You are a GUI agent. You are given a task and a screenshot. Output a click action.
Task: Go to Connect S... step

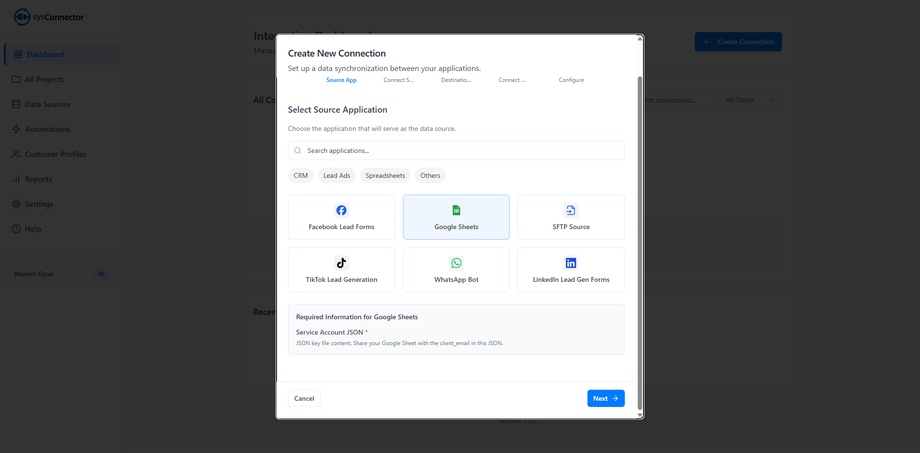(x=398, y=80)
